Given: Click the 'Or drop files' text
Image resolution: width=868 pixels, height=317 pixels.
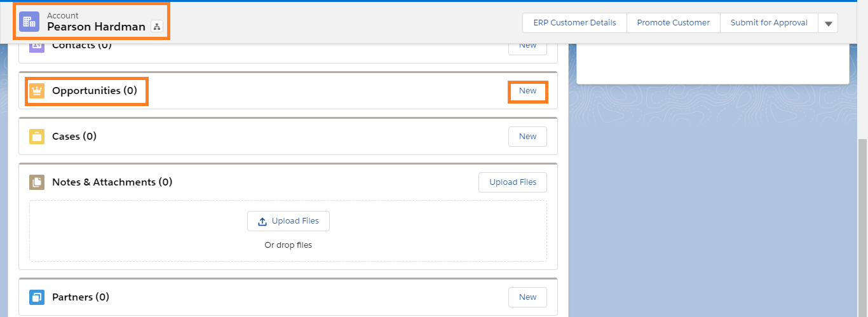Looking at the screenshot, I should (288, 245).
